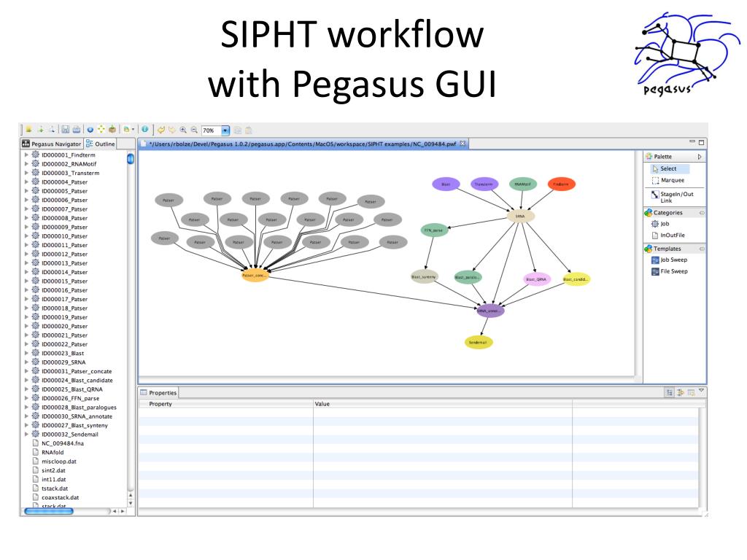Open Properties view menu triangle
This screenshot has width=747, height=560.
coord(701,391)
